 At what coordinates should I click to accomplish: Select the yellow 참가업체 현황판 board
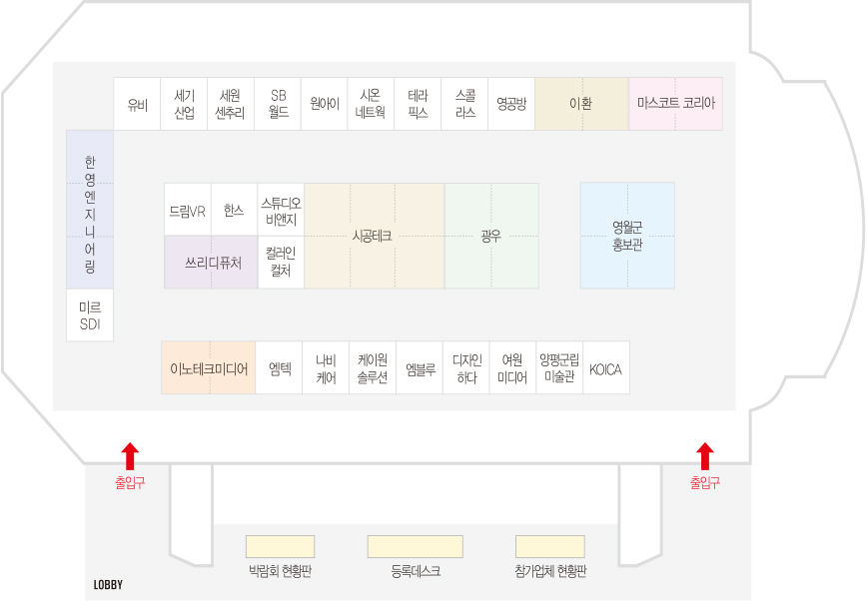tap(549, 546)
